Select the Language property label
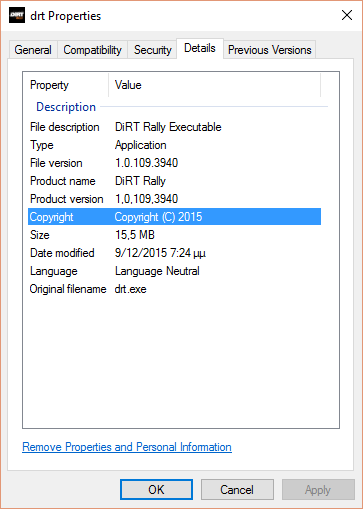Viewport: 363px width, 509px height. (54, 271)
